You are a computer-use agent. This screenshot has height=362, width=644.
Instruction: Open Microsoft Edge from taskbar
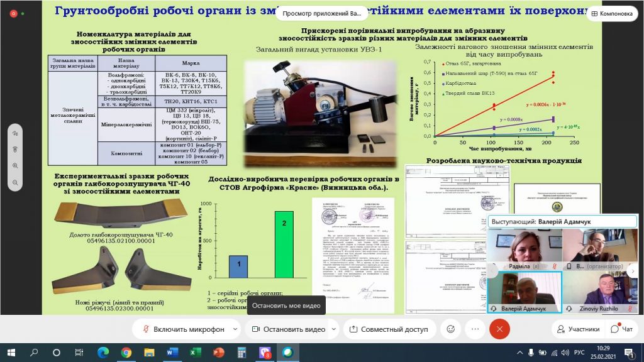click(103, 353)
